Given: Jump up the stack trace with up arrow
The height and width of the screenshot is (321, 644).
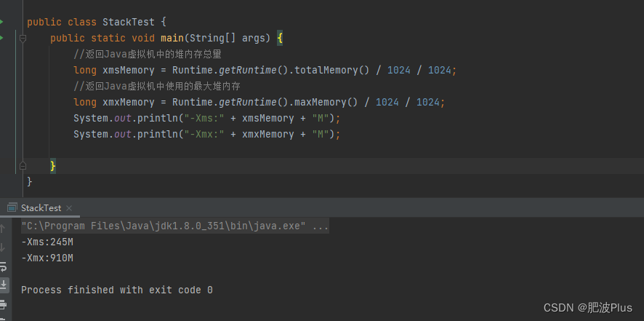Looking at the screenshot, I should pos(2,228).
